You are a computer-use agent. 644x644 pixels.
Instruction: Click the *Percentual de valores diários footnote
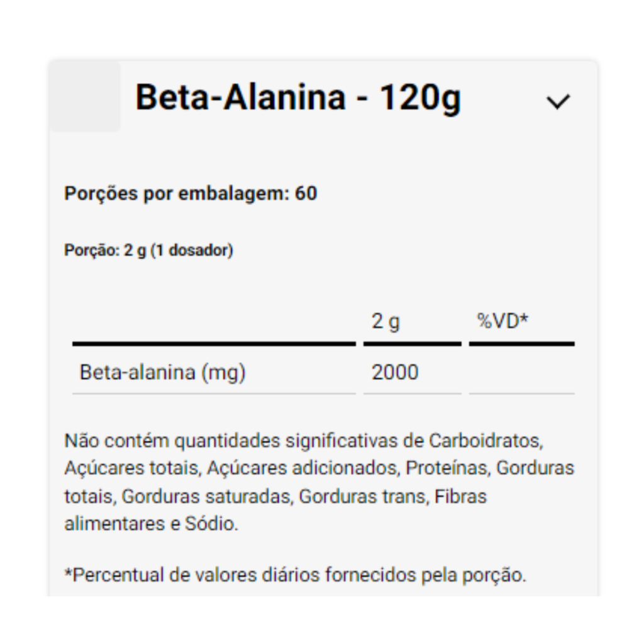(296, 575)
